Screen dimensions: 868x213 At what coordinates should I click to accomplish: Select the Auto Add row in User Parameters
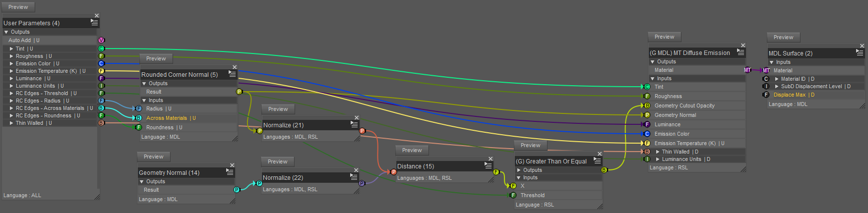(x=50, y=40)
